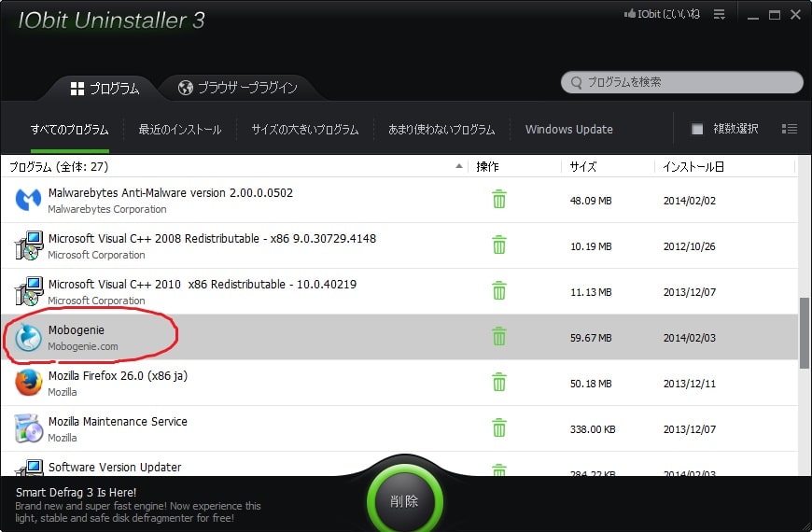Click the Smart Defrag 3 Is Here promo
The width and height of the screenshot is (812, 532).
point(138,505)
